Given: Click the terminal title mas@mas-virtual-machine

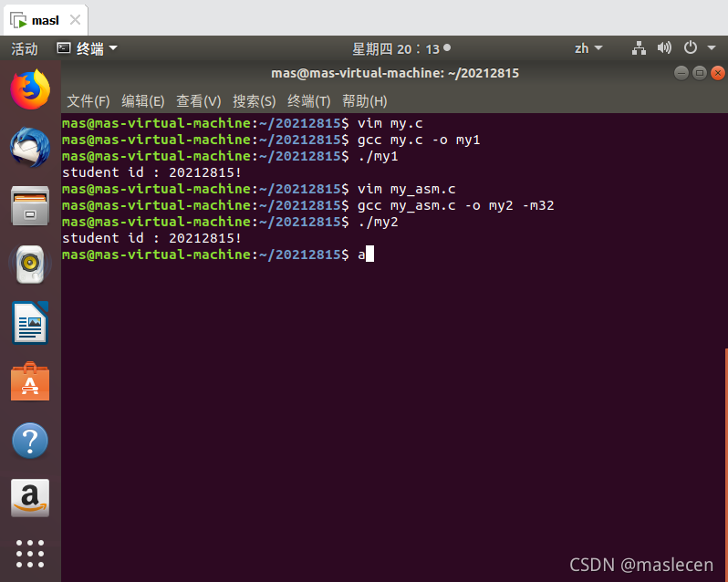Looking at the screenshot, I should coord(395,73).
